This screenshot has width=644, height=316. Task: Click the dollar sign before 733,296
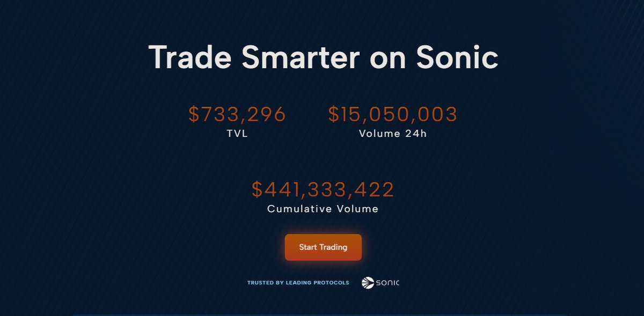(194, 114)
